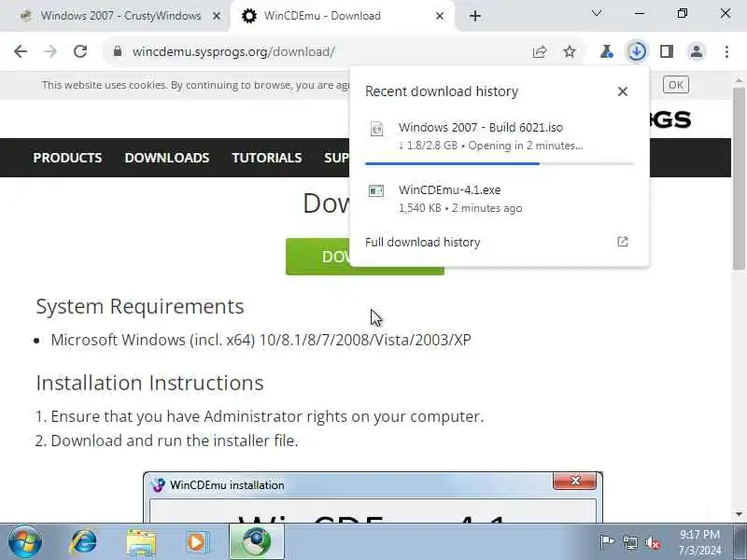
Task: Click the page vertical scrollbar thumb
Action: pos(739,178)
